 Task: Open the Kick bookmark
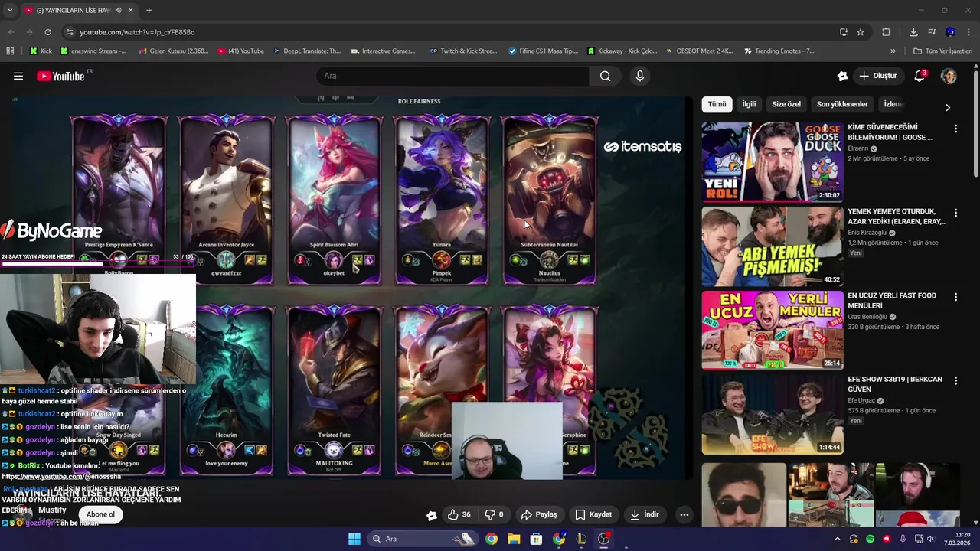tap(41, 51)
